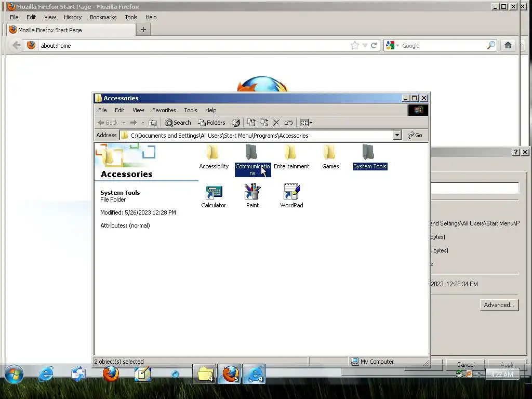532x399 pixels.
Task: Open URL history dropdown arrow in Firefox
Action: click(x=365, y=46)
